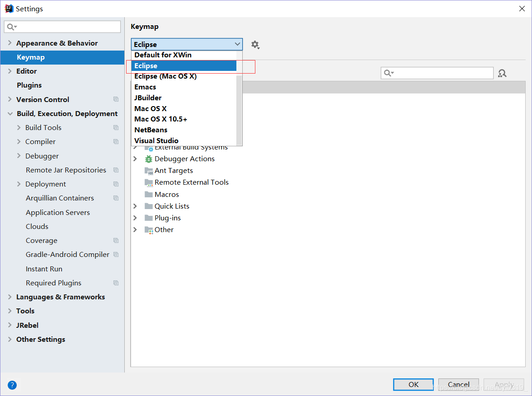Click the Plug-ins folder icon
This screenshot has height=396, width=532.
point(149,218)
